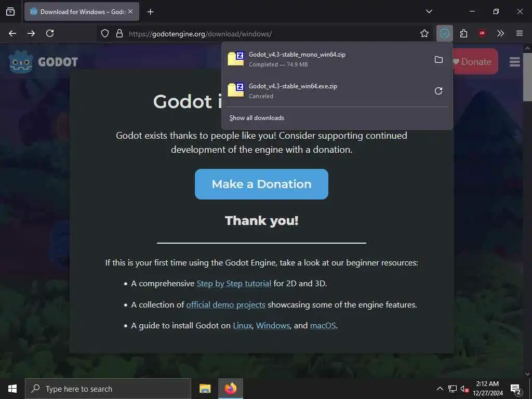Close the Download for Windows tab
This screenshot has width=532, height=399.
130,11
